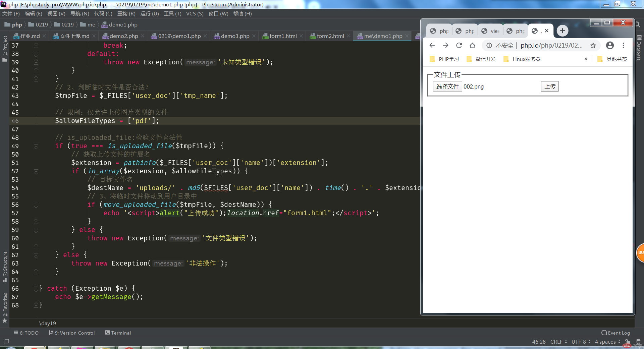
Task: Click the orange 80 floating badge
Action: 640,252
